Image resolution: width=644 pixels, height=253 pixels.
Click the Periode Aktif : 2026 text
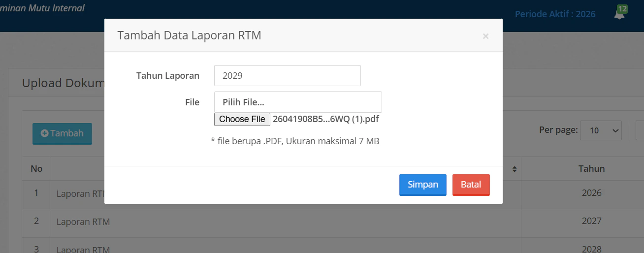coord(555,14)
